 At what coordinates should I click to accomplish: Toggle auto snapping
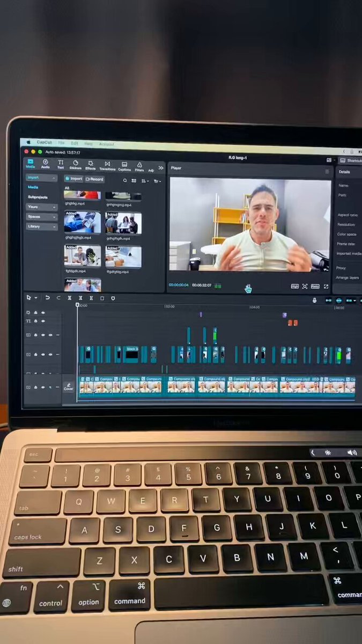(x=340, y=301)
